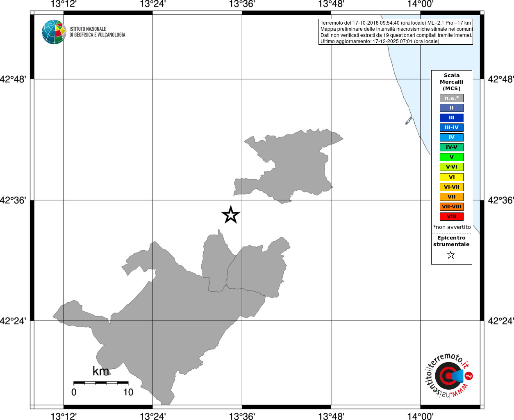The height and width of the screenshot is (420, 514).
Task: Select the III intensity legend swatch
Action: 452,118
